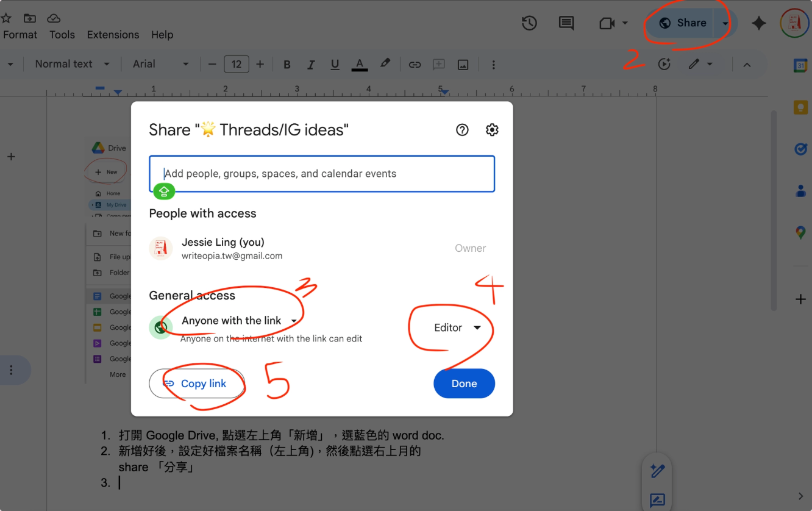Open the Extensions menu

point(113,35)
